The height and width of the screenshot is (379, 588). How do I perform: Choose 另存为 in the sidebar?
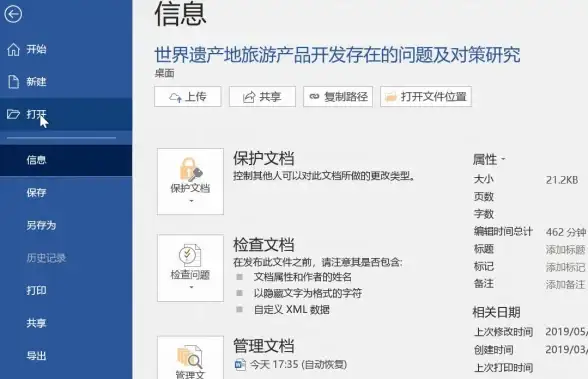click(x=66, y=225)
